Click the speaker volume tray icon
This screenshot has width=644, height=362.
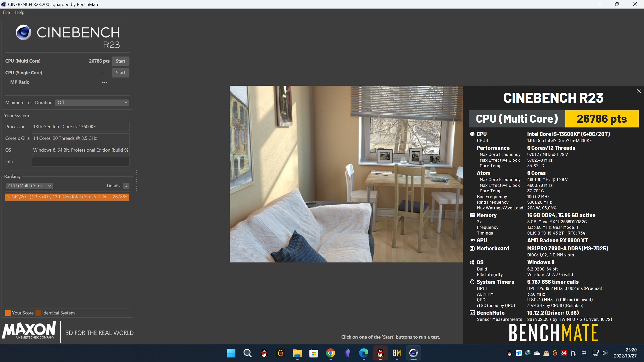[x=604, y=353]
